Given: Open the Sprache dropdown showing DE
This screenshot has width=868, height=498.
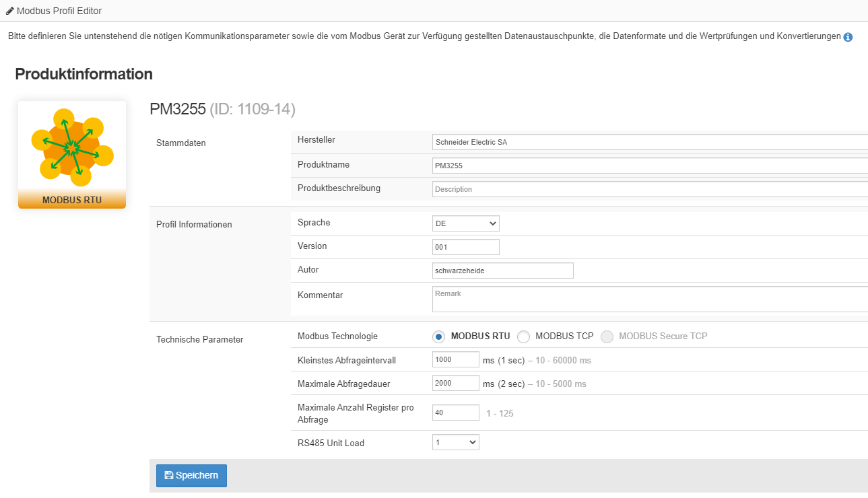Looking at the screenshot, I should coord(466,223).
